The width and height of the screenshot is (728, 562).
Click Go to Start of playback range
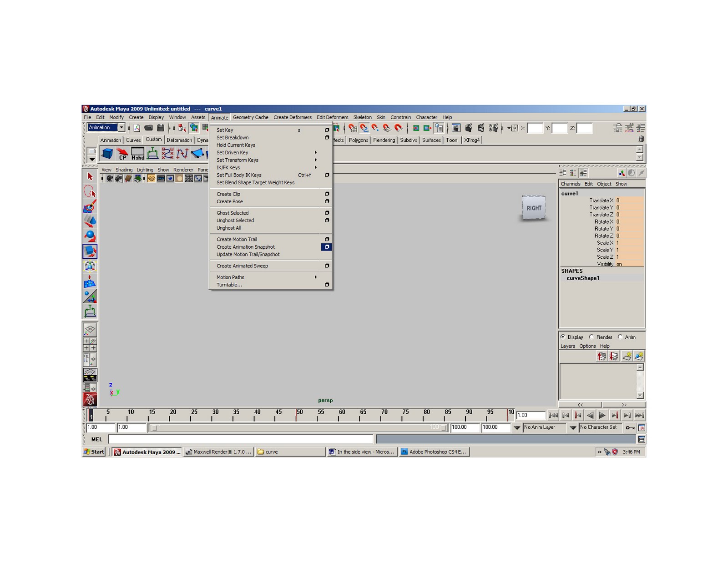pyautogui.click(x=553, y=415)
